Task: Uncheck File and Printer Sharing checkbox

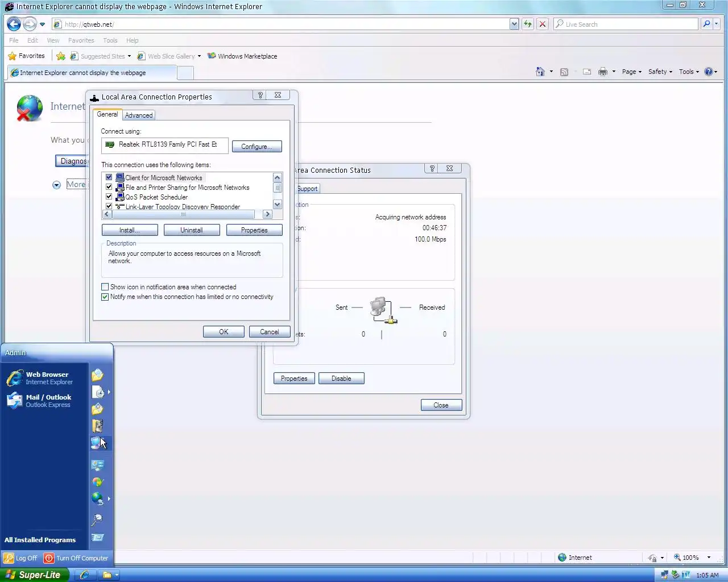Action: coord(109,187)
